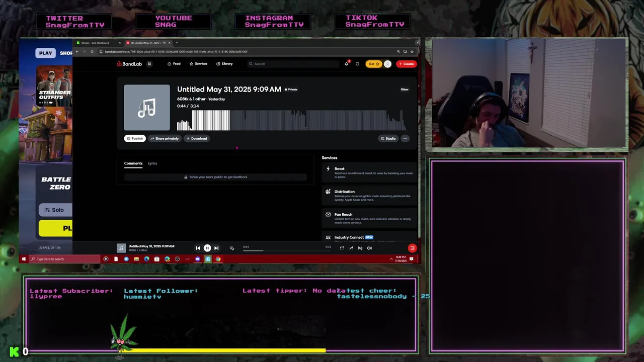
Task: Click the PLAY tab in the game window
Action: tap(45, 53)
